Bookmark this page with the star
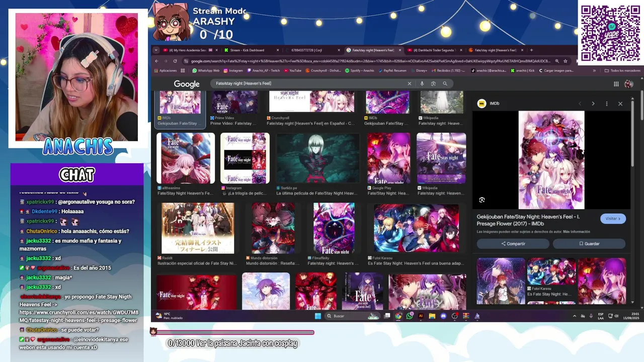644x362 pixels. tap(566, 61)
